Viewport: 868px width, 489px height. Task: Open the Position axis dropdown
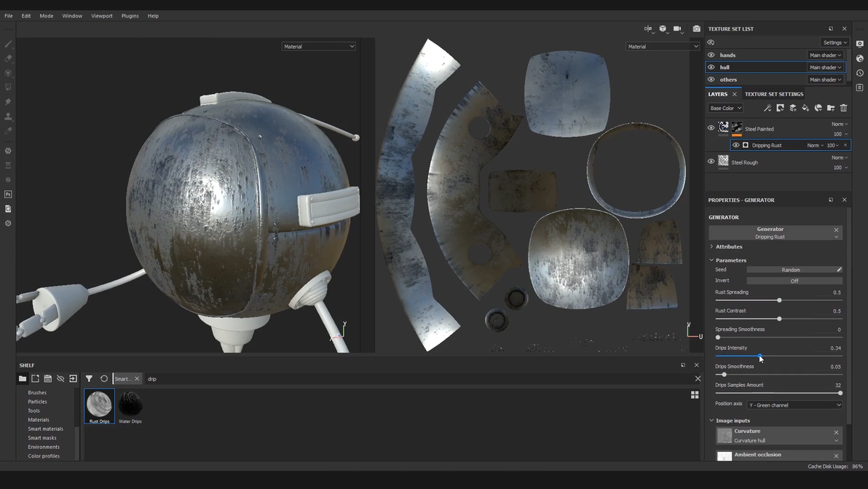coord(794,405)
